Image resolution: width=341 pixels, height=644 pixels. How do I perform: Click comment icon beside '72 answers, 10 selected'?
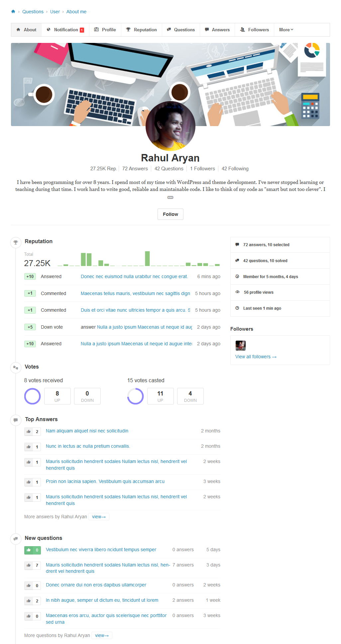pos(237,244)
